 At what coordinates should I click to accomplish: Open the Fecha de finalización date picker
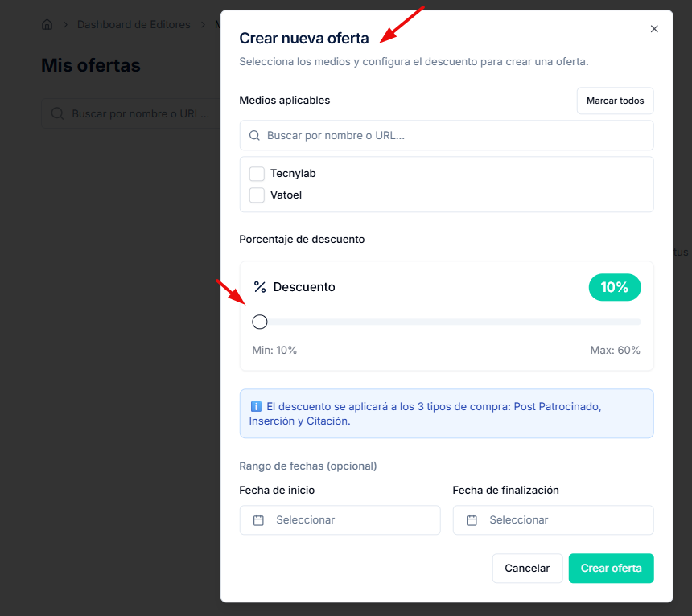[553, 520]
